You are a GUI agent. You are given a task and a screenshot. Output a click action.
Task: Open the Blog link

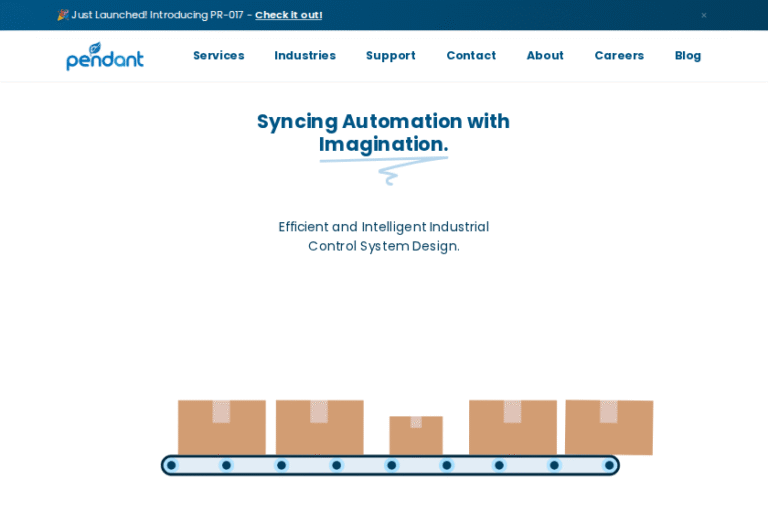coord(688,56)
